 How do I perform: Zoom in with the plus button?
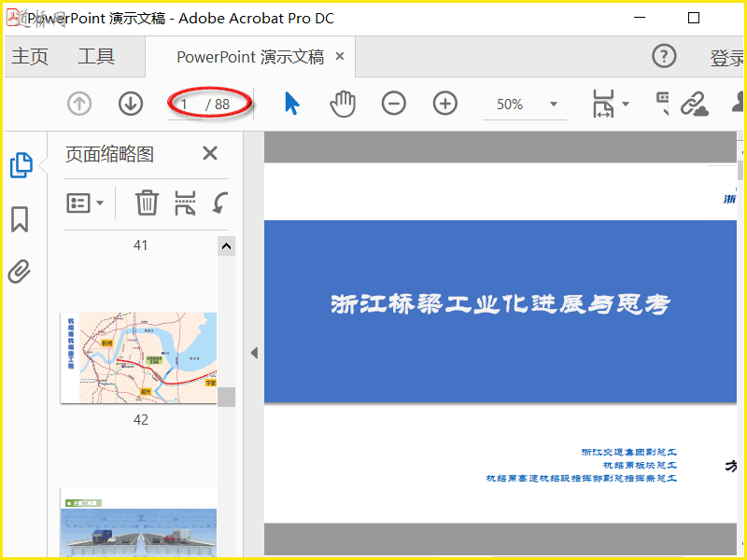pyautogui.click(x=445, y=104)
